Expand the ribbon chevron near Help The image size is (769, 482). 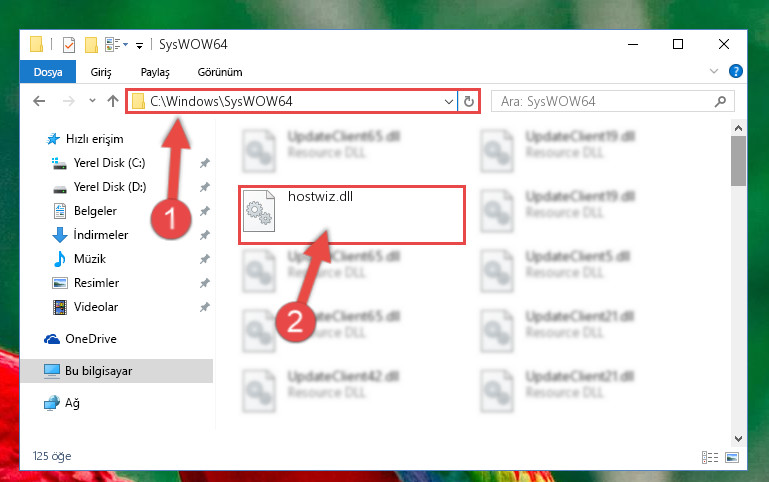pos(714,72)
